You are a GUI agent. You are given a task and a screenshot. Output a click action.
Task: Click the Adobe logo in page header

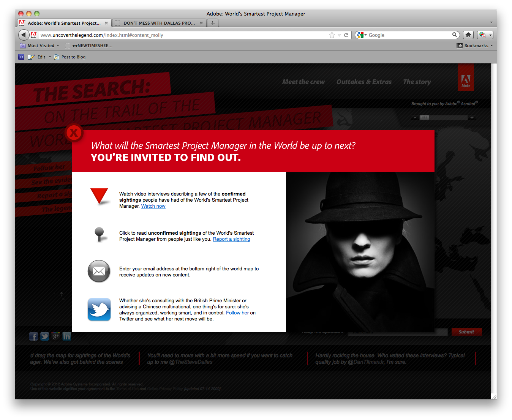pos(466,77)
